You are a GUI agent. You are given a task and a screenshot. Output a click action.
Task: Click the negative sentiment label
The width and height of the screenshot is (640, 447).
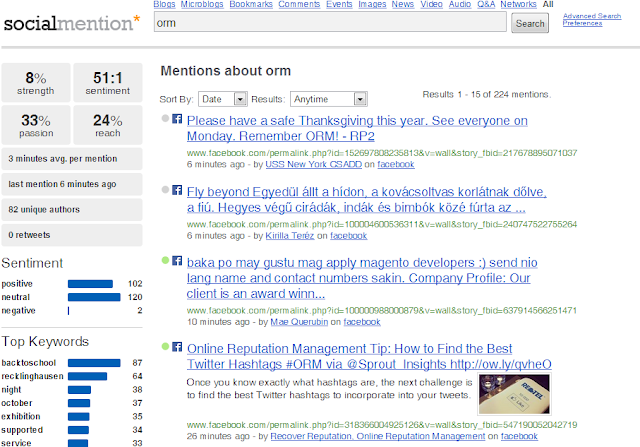[x=18, y=311]
